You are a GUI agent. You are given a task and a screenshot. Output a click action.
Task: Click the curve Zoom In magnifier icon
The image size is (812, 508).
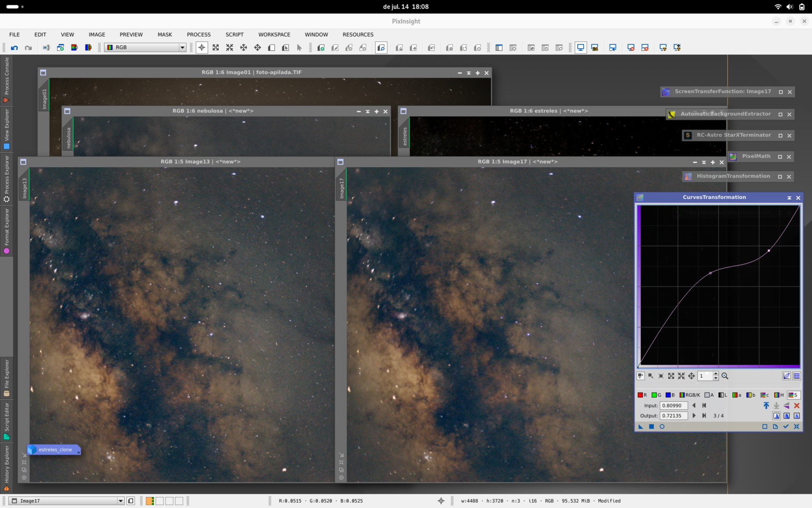click(x=725, y=376)
